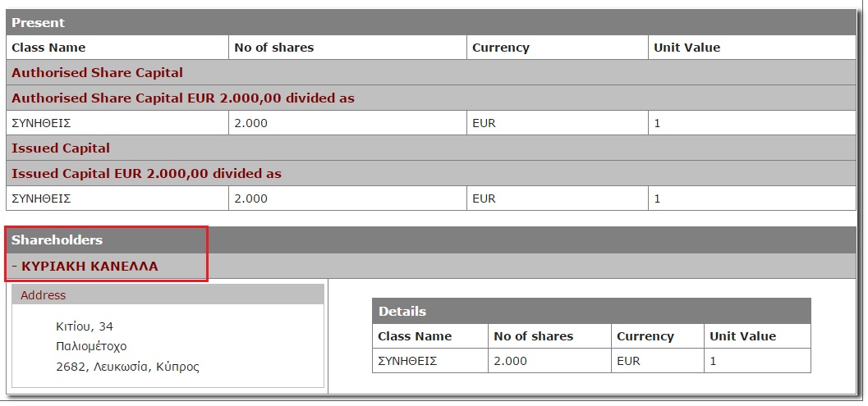Image resolution: width=868 pixels, height=406 pixels.
Task: Click the Unit Value column header in Details table
Action: click(x=742, y=336)
